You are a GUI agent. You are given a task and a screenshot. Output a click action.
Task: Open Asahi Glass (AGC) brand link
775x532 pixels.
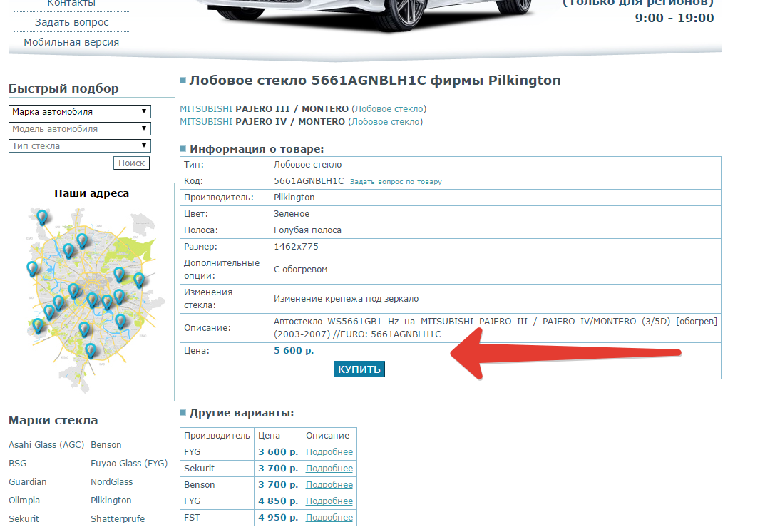(x=46, y=445)
